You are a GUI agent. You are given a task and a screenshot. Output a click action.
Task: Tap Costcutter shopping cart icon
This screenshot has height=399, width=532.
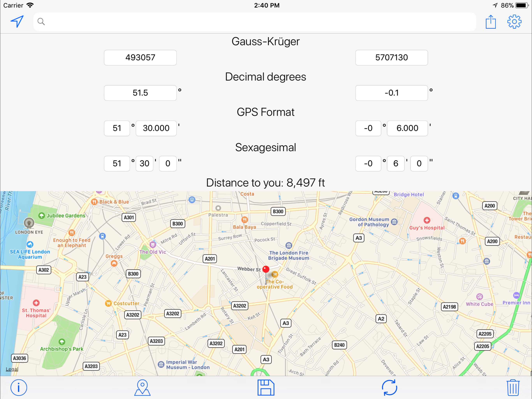108,303
